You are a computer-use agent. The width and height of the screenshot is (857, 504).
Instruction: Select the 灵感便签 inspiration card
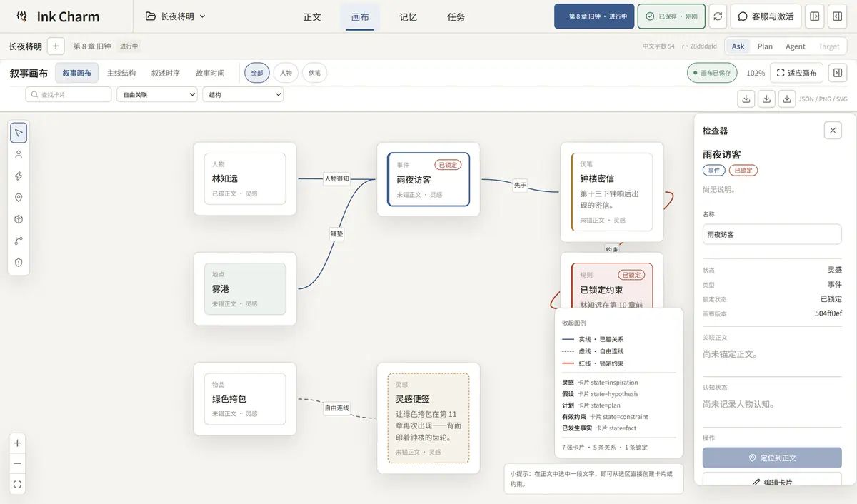pyautogui.click(x=428, y=418)
